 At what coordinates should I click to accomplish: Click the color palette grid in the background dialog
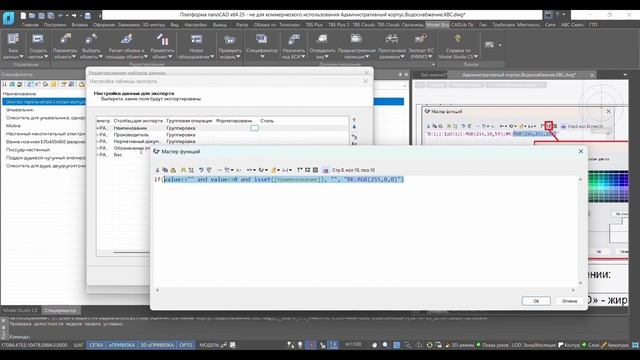point(608,187)
